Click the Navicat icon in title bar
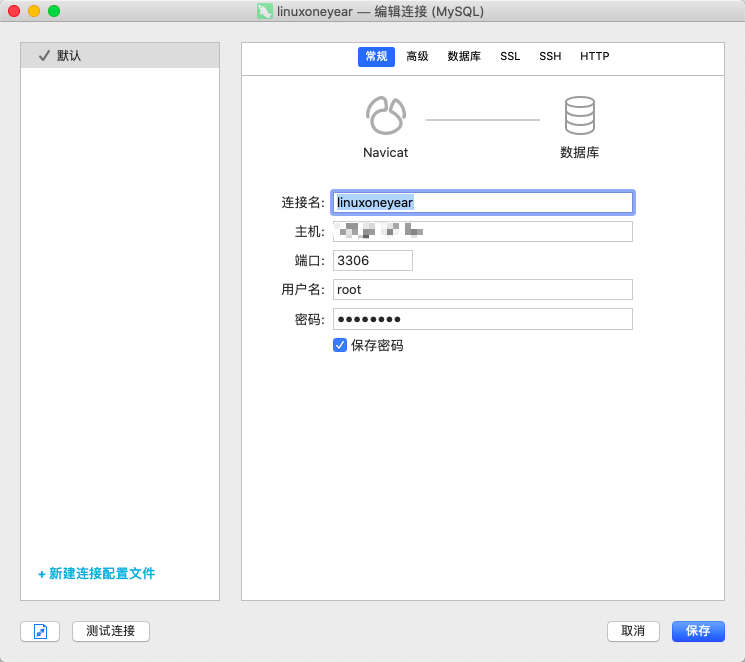 [x=264, y=11]
